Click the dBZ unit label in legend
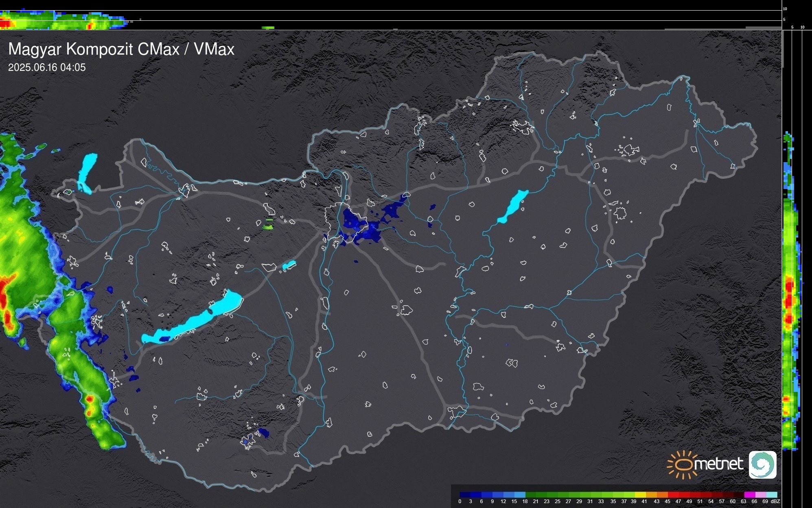Image resolution: width=812 pixels, height=508 pixels. point(775,501)
